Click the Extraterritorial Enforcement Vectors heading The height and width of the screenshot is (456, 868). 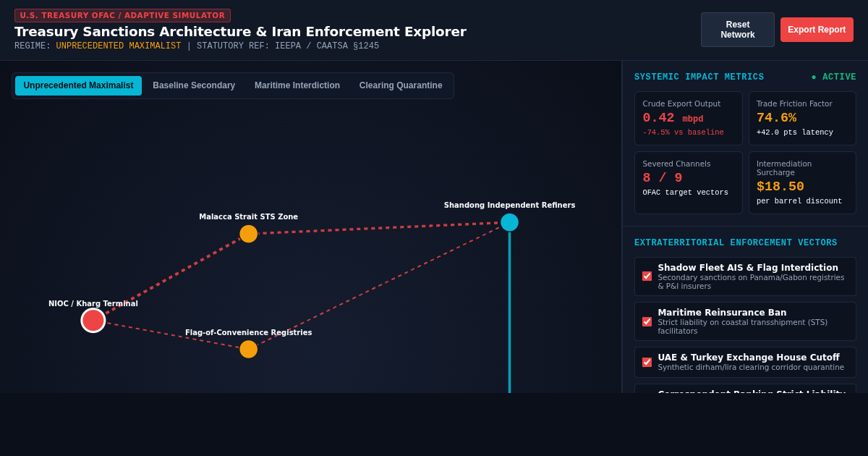[736, 243]
